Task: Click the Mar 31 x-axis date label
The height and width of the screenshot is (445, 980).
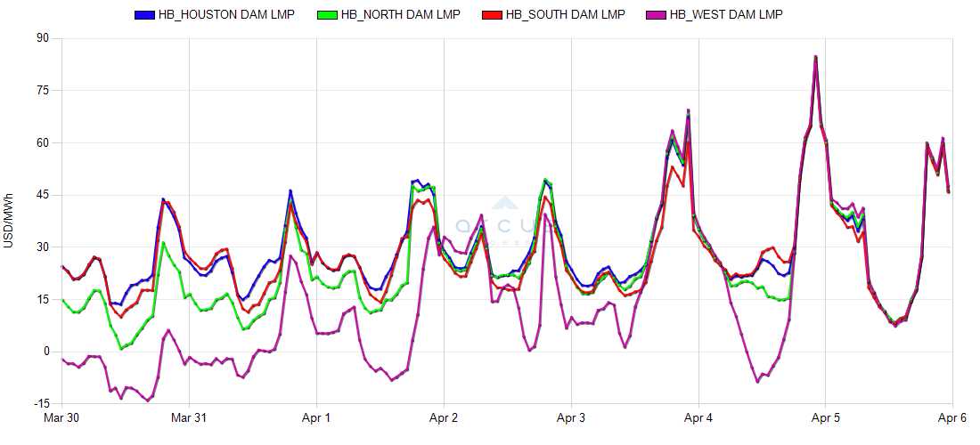Action: pos(190,417)
